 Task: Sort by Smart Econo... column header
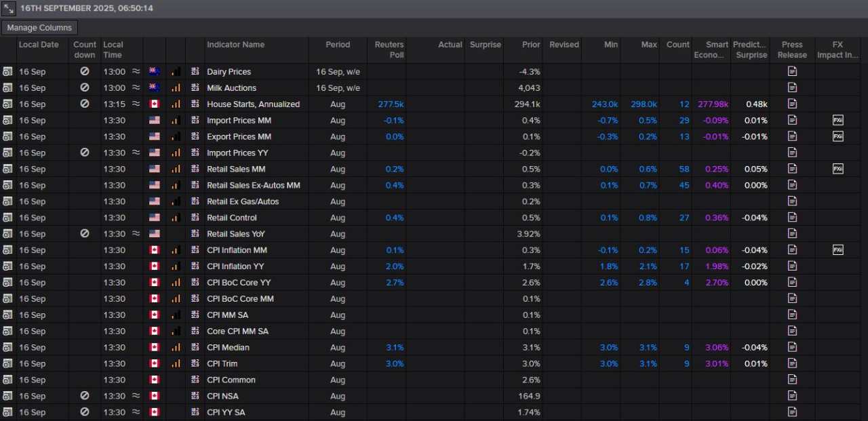point(711,49)
